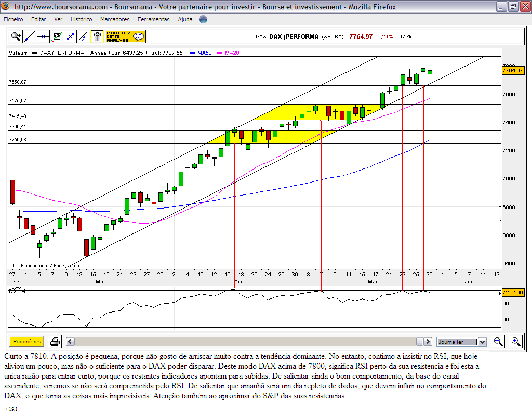Click the 7658,87 level label

18,82
